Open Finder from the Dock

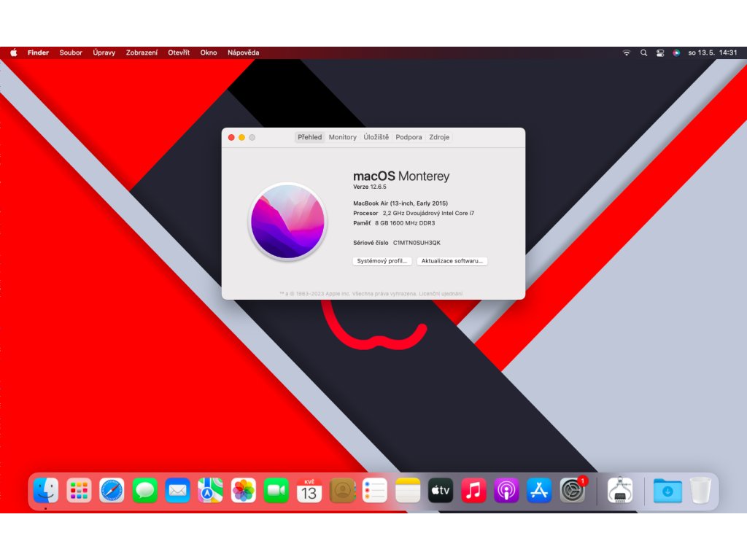[46, 491]
